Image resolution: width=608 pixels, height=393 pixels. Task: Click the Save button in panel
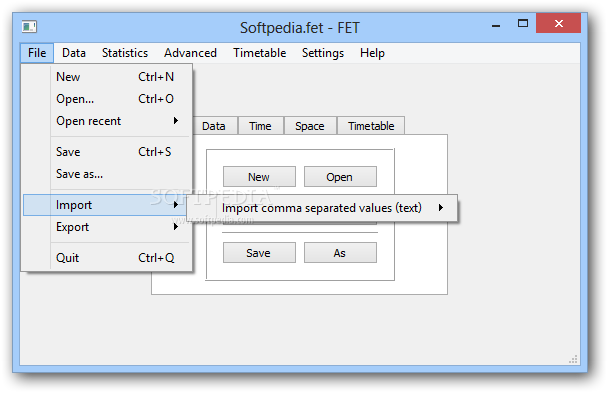coord(259,253)
